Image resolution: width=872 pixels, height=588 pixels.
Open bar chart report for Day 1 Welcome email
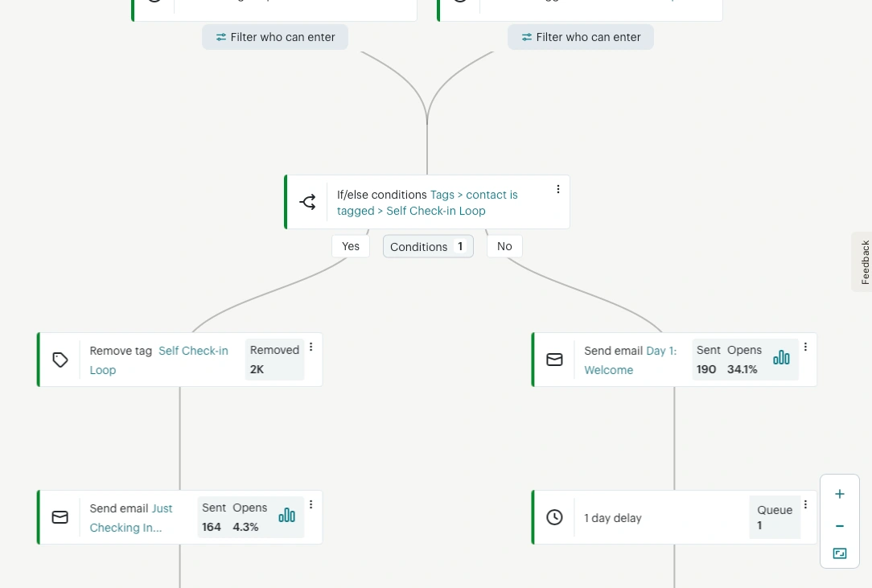(781, 357)
